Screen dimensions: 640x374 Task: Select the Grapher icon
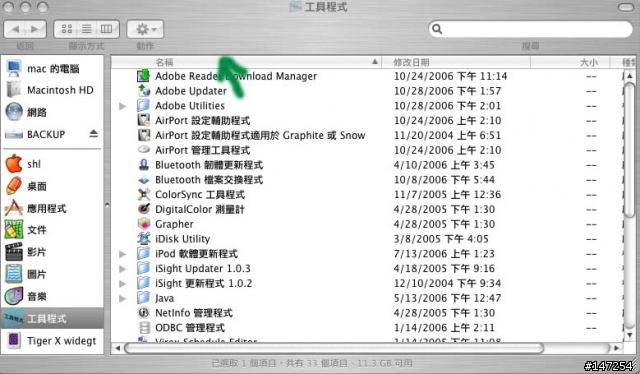pyautogui.click(x=143, y=224)
